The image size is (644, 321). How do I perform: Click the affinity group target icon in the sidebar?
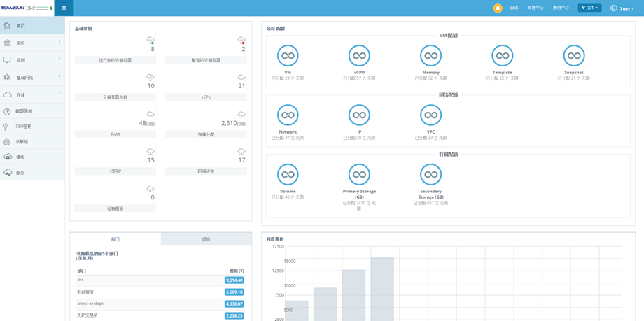pyautogui.click(x=7, y=142)
